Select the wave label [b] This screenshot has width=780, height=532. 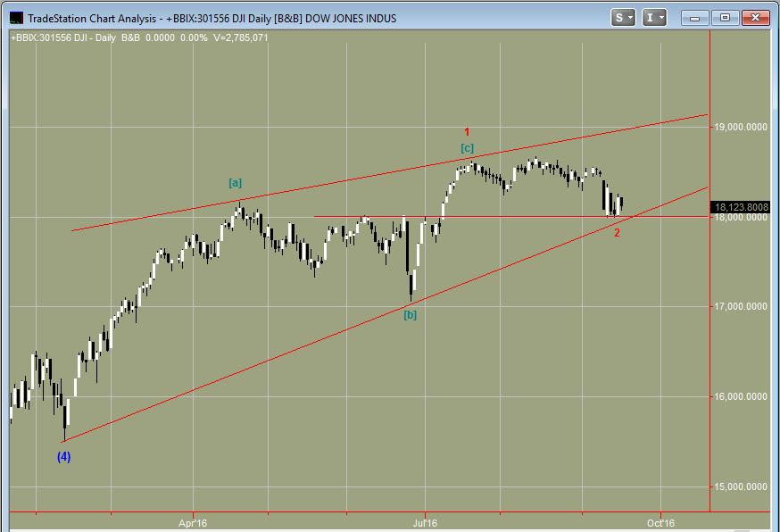(411, 315)
